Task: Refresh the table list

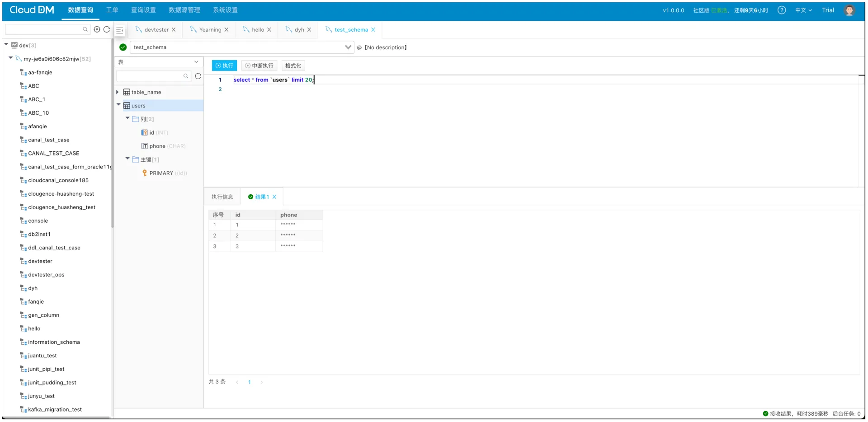Action: (198, 76)
